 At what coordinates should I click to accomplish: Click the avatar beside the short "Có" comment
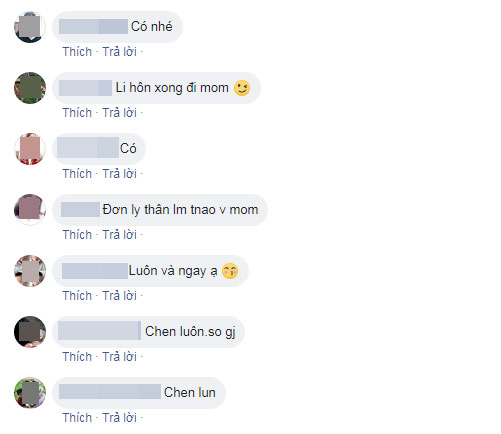tap(30, 149)
